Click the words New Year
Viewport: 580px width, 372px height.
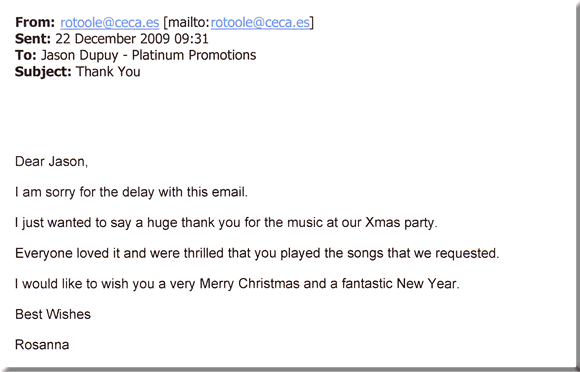pyautogui.click(x=426, y=284)
